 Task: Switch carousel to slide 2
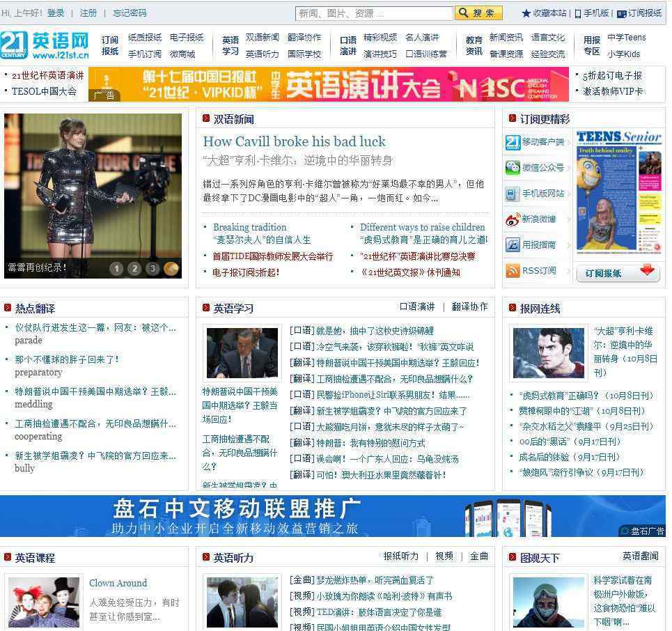coord(134,268)
